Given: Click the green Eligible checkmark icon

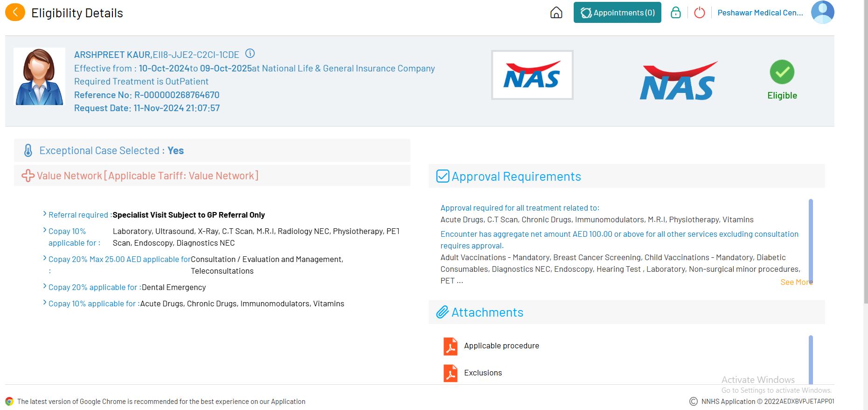Looking at the screenshot, I should point(782,72).
